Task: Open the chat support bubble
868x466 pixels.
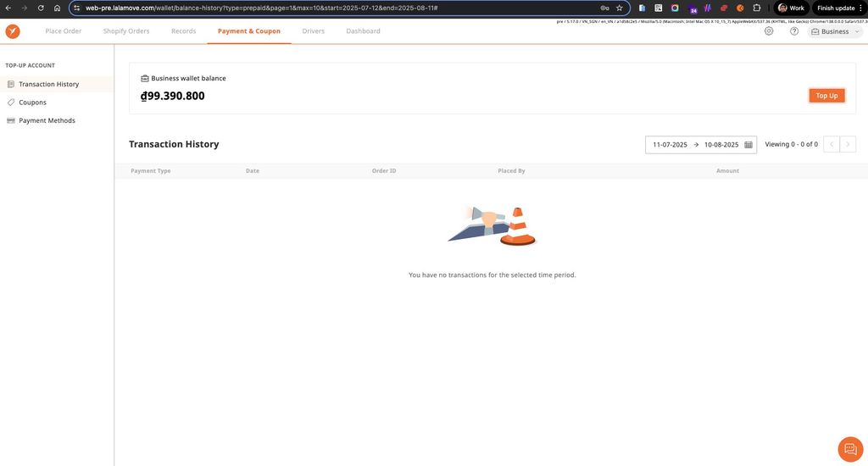Action: click(849, 448)
